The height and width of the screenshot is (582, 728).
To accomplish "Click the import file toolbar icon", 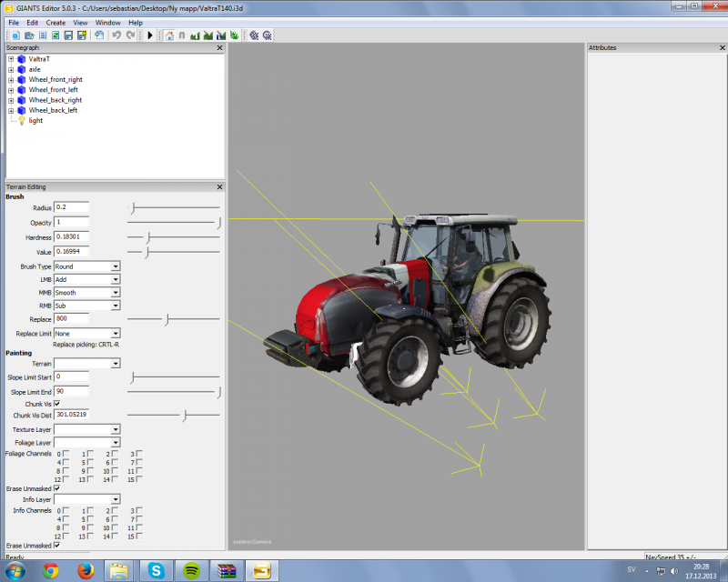I will coord(99,35).
